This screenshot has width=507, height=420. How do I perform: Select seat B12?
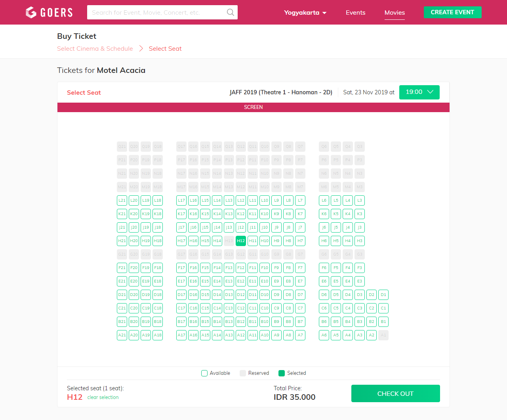coord(241,322)
